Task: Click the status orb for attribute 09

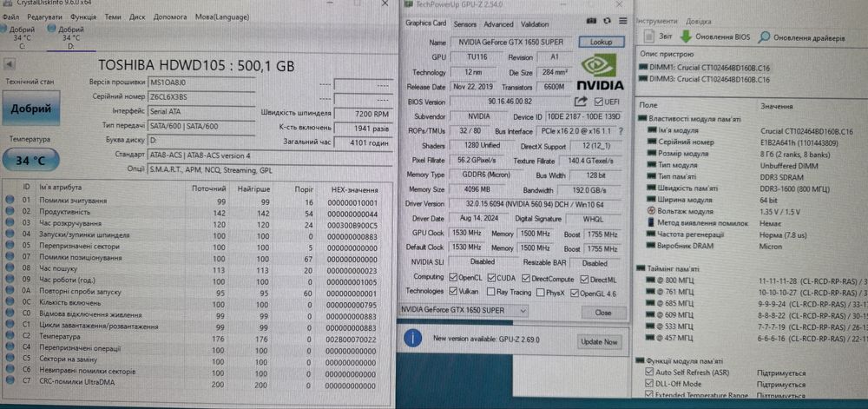Action: click(x=10, y=280)
